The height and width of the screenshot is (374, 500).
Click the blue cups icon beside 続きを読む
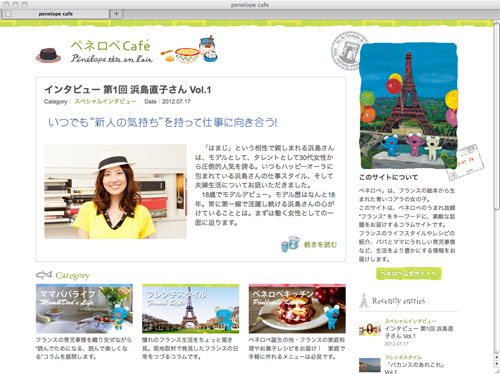coord(290,244)
